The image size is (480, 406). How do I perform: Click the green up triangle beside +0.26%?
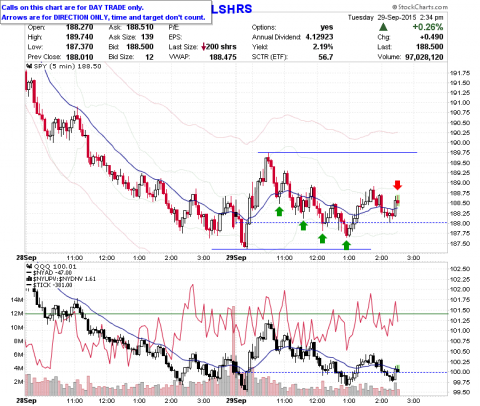(384, 27)
